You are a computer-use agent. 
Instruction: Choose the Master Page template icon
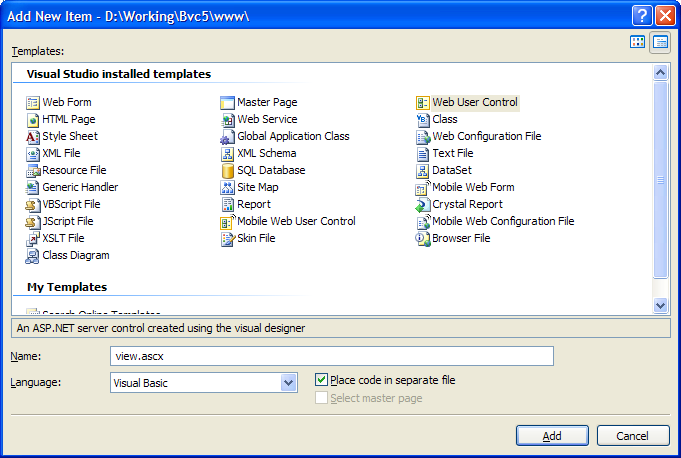(227, 103)
